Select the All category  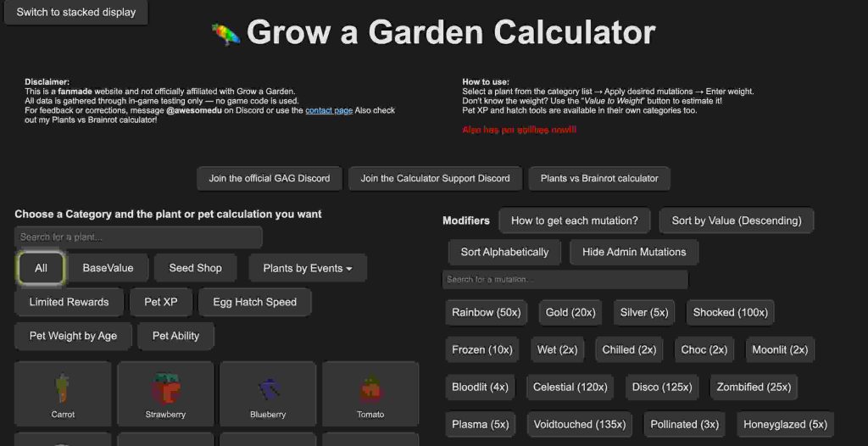[x=41, y=268]
